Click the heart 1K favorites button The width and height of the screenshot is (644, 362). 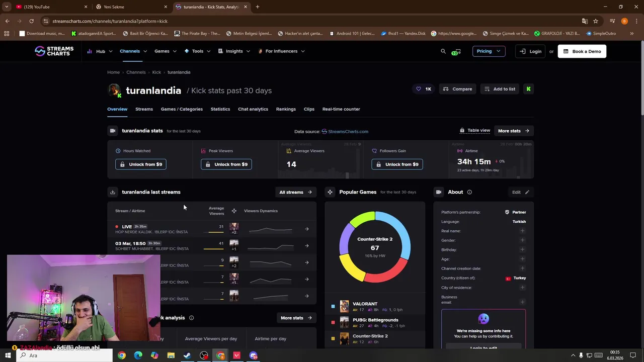(423, 89)
